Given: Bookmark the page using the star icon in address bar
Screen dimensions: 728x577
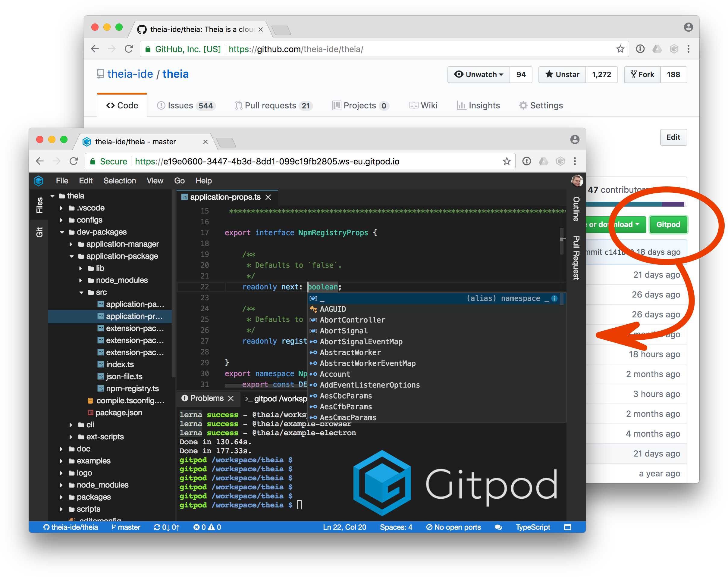Looking at the screenshot, I should [507, 161].
